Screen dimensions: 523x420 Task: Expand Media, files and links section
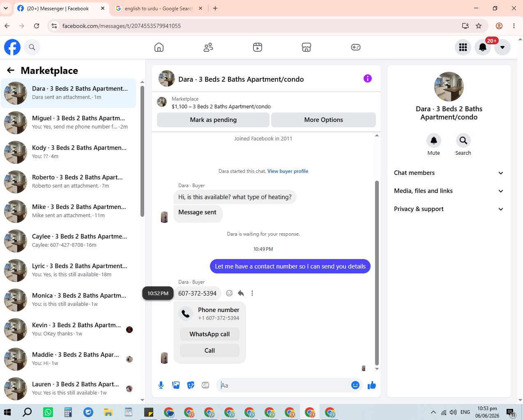pyautogui.click(x=449, y=191)
